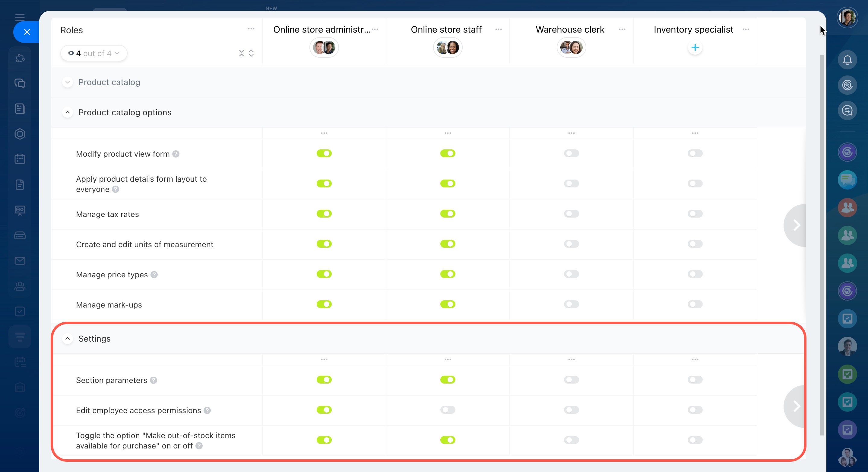The height and width of the screenshot is (472, 868).
Task: Click 'Create and edit units of measurement' label
Action: tap(144, 244)
